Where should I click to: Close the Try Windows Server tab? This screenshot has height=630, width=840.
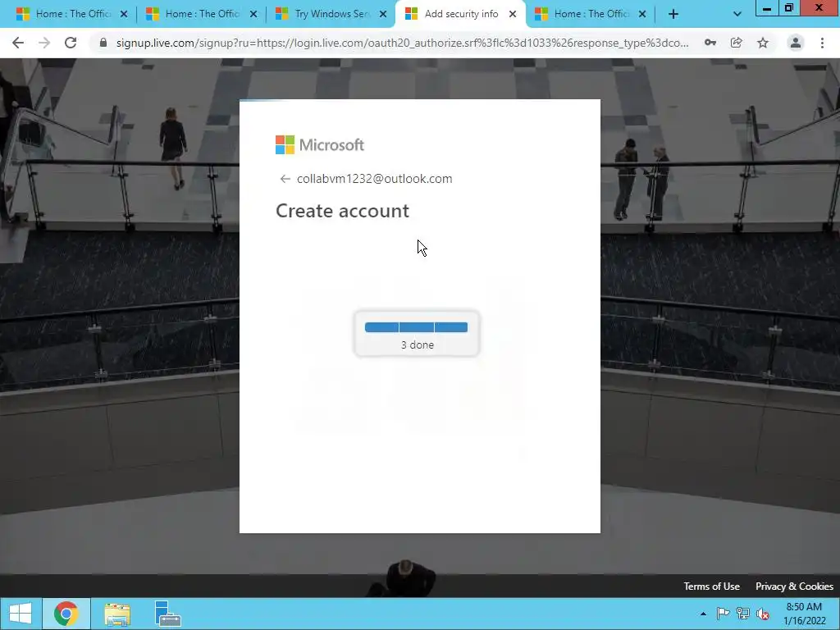click(383, 15)
